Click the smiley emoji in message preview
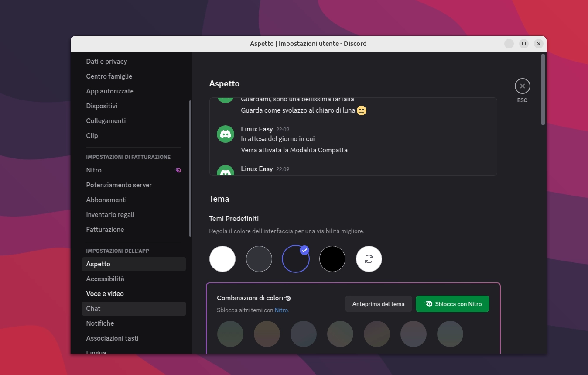 point(362,110)
